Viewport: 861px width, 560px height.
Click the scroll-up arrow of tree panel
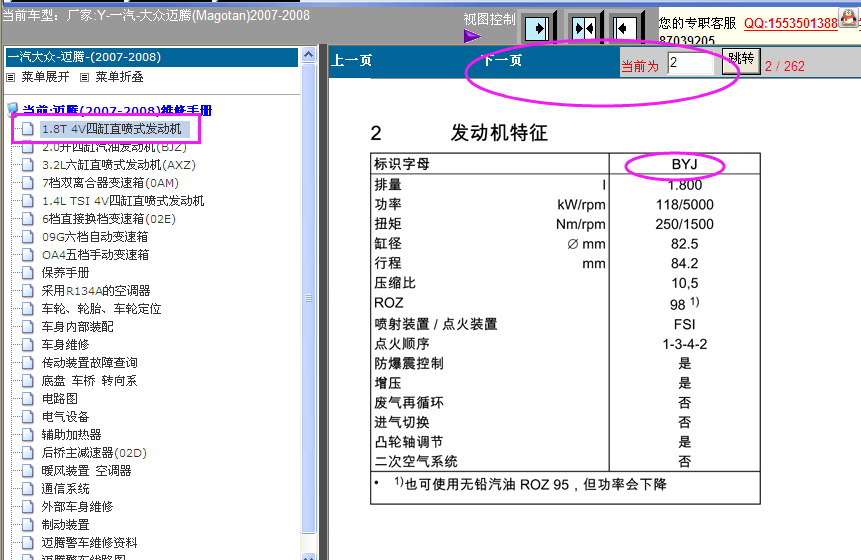(x=309, y=55)
